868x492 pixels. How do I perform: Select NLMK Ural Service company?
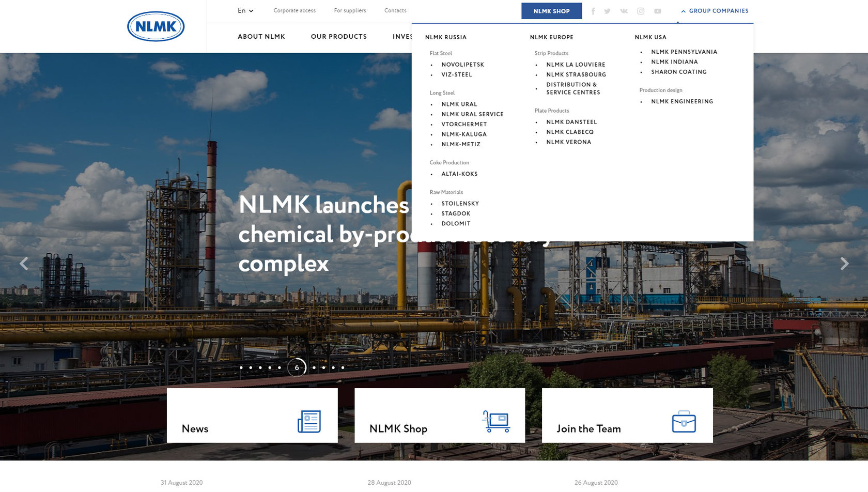[472, 114]
